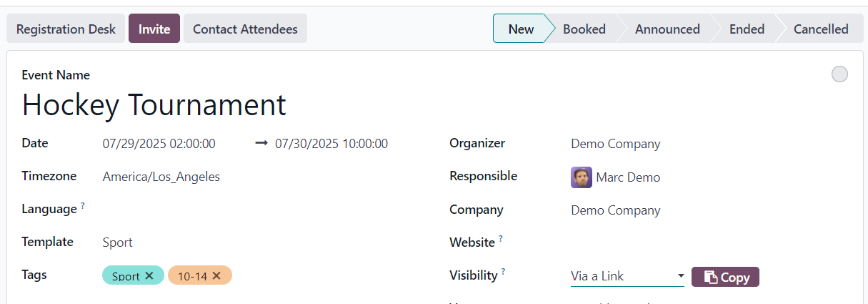Click the start date 07/29/2025 field
868x304 pixels.
coord(159,144)
